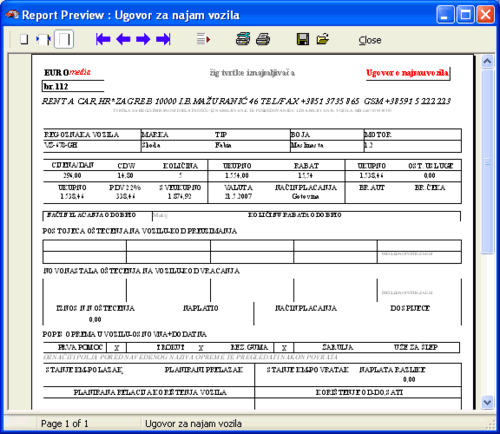Click the vertical scrollbar down arrow

coord(487,403)
